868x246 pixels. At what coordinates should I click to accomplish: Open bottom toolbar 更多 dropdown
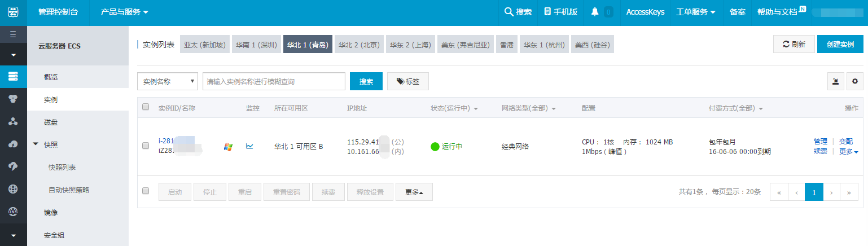pyautogui.click(x=414, y=192)
